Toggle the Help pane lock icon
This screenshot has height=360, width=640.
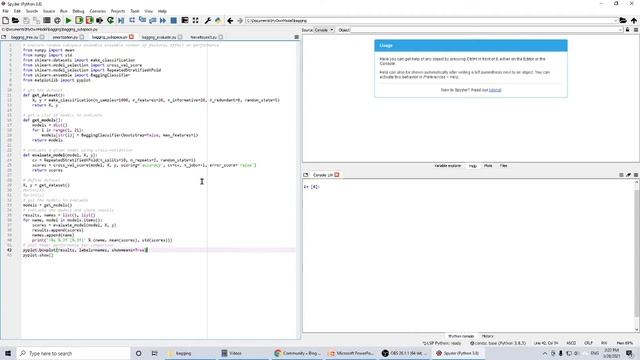tap(628, 30)
